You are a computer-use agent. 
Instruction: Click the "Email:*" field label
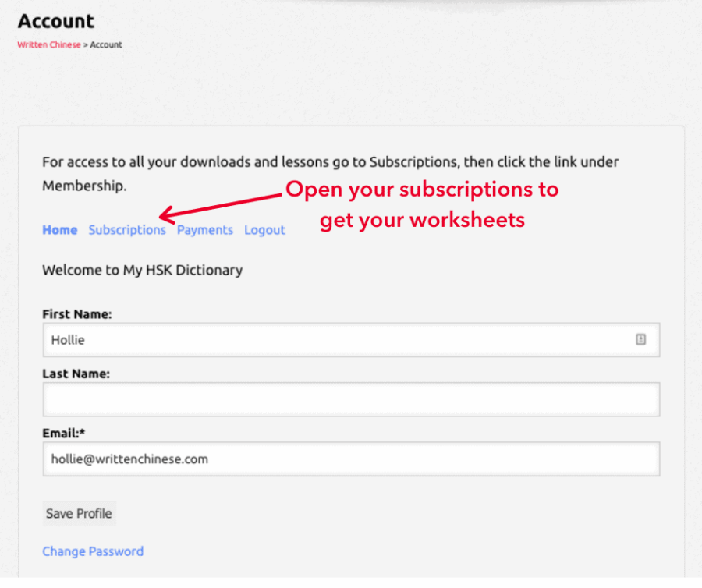66,433
